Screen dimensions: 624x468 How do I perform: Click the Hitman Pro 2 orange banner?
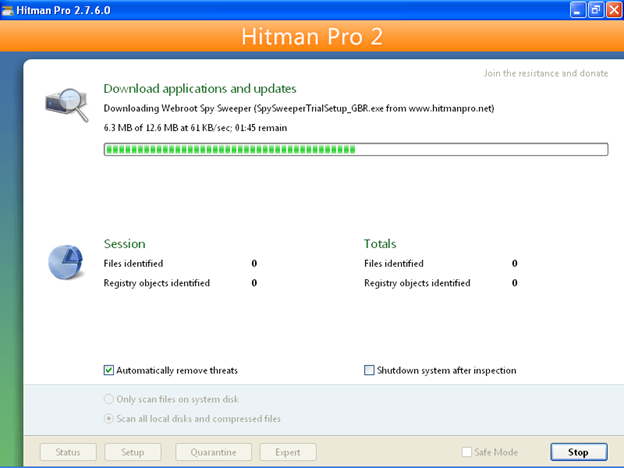[x=312, y=38]
